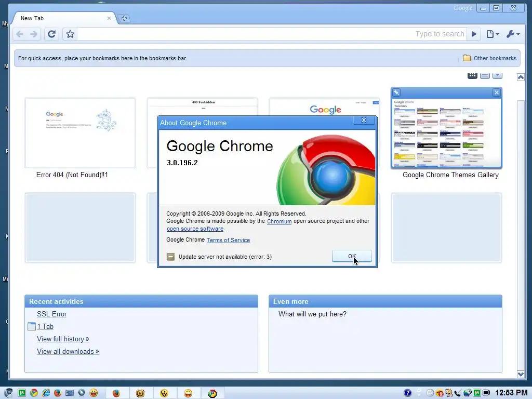
Task: Open SSL Error from recent activities
Action: coord(51,314)
